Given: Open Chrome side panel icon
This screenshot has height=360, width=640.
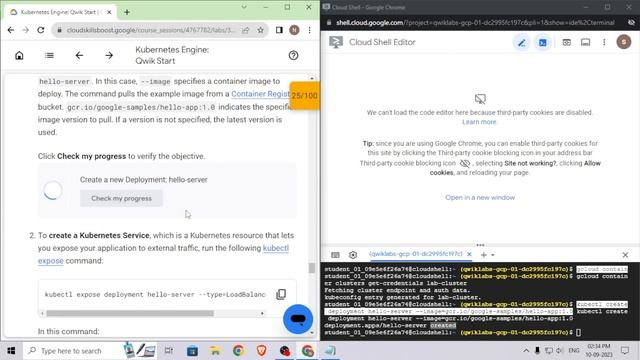Looking at the screenshot, I should click(279, 30).
